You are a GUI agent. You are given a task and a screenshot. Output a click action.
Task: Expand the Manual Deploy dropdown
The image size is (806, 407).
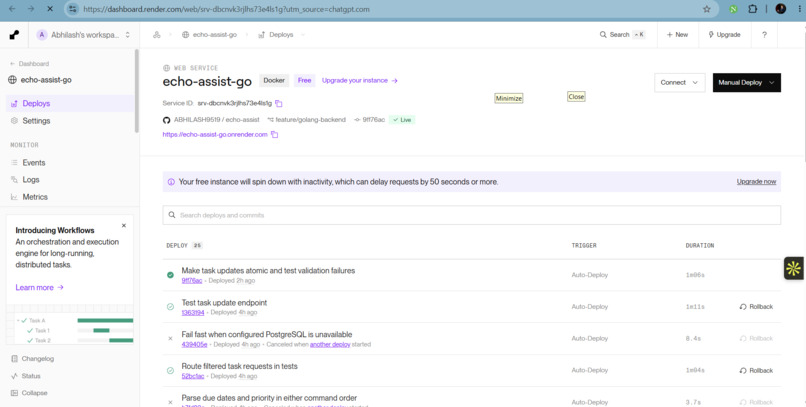pyautogui.click(x=746, y=83)
